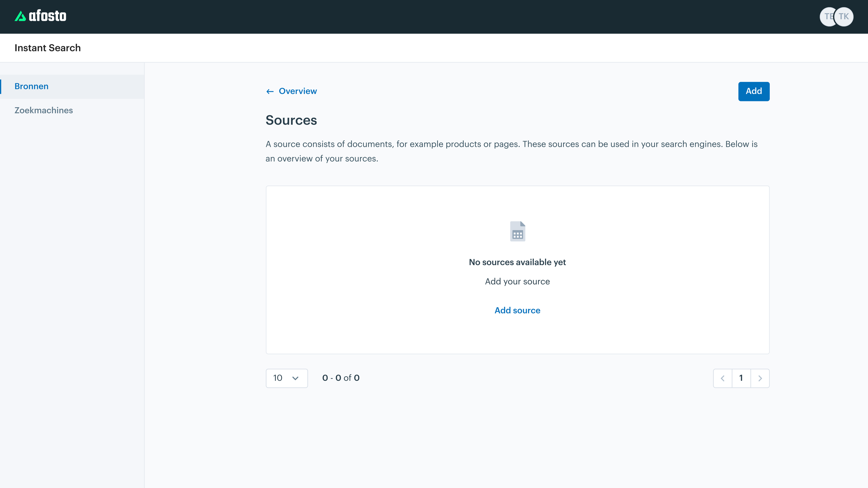Screen dimensions: 868x488
Task: Go to the previous page with the left chevron
Action: tap(723, 378)
